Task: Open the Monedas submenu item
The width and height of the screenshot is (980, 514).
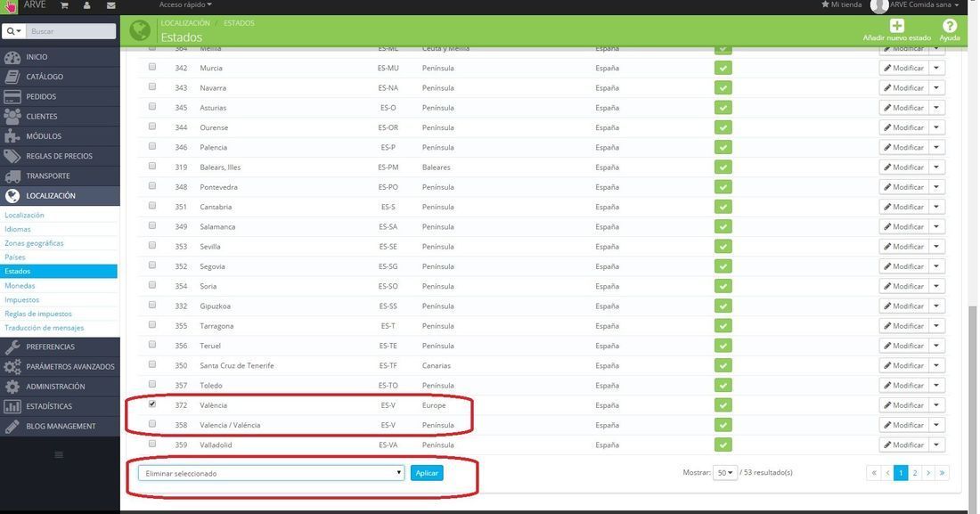Action: (x=20, y=286)
